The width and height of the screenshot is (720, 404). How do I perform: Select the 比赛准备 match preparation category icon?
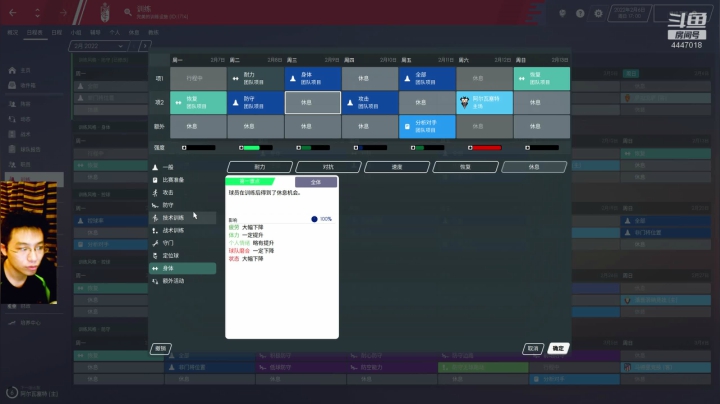tap(155, 180)
